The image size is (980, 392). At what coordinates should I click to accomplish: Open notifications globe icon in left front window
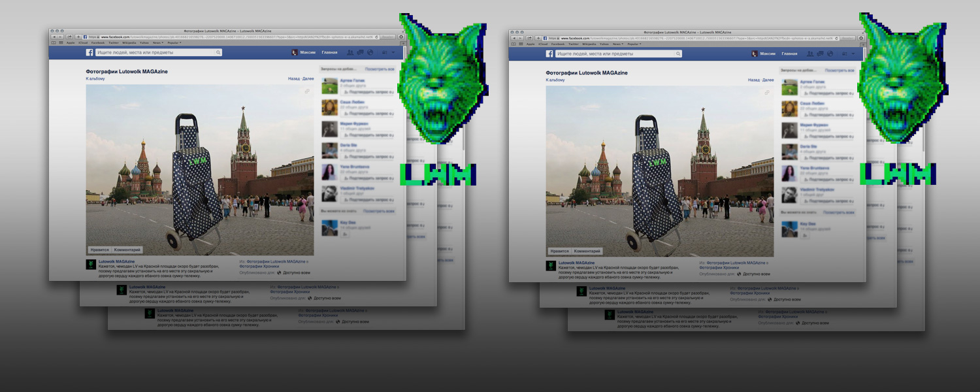click(x=370, y=52)
